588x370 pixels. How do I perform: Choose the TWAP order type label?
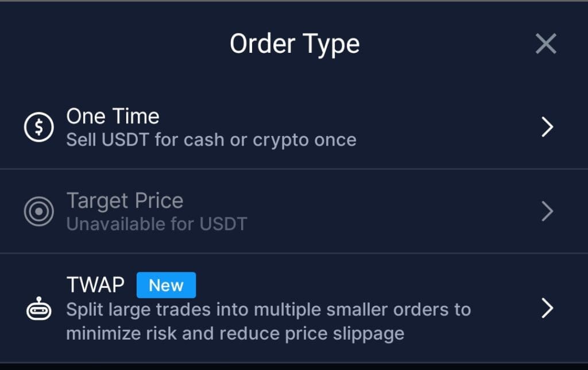pos(95,285)
